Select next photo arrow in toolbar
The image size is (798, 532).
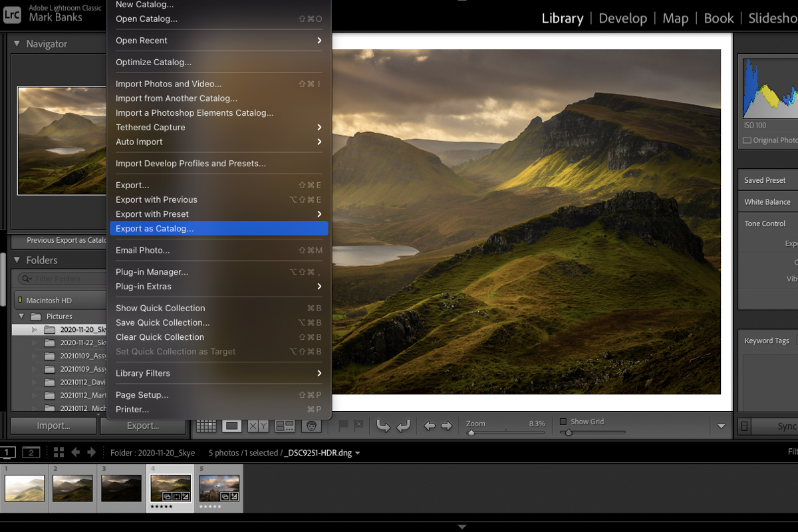[x=447, y=426]
